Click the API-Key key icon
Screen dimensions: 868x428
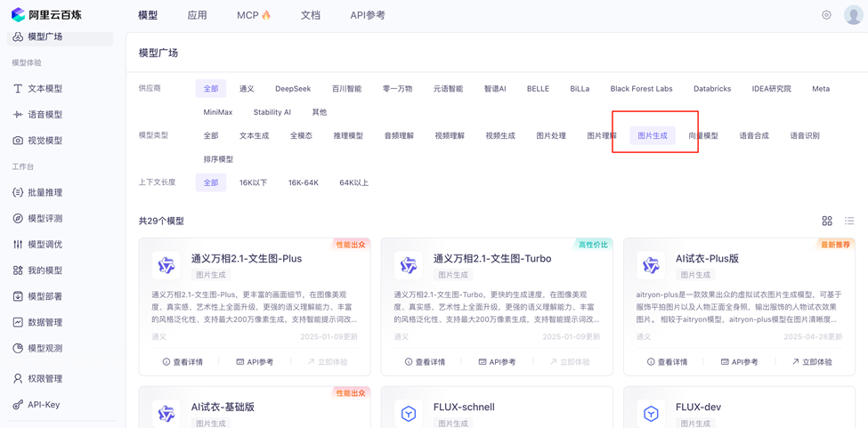[x=18, y=405]
